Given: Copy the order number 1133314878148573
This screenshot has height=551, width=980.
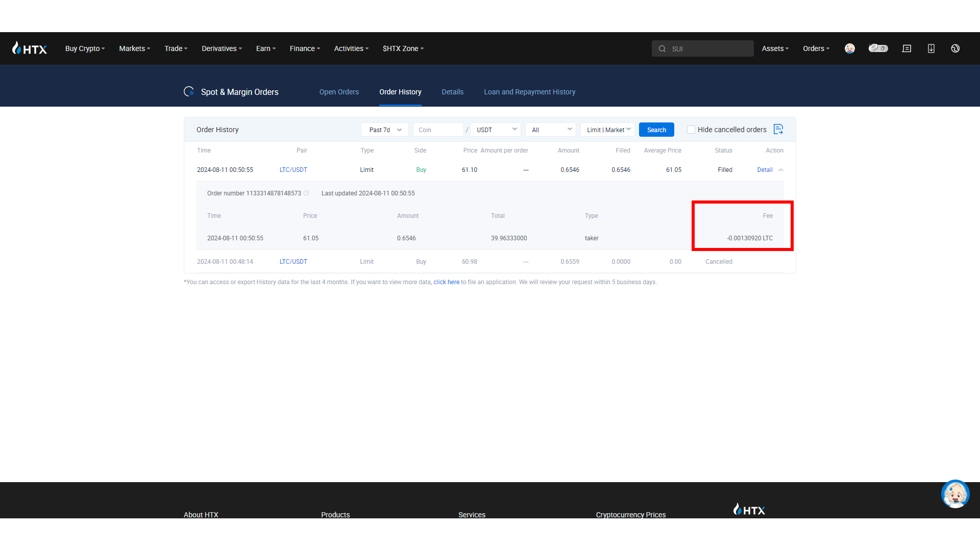Looking at the screenshot, I should pos(306,193).
